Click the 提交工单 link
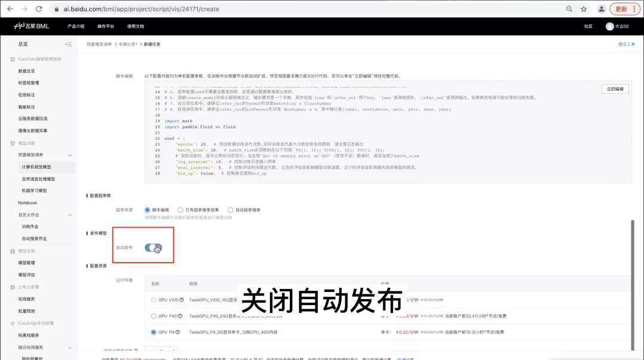644x360 pixels. (x=626, y=44)
